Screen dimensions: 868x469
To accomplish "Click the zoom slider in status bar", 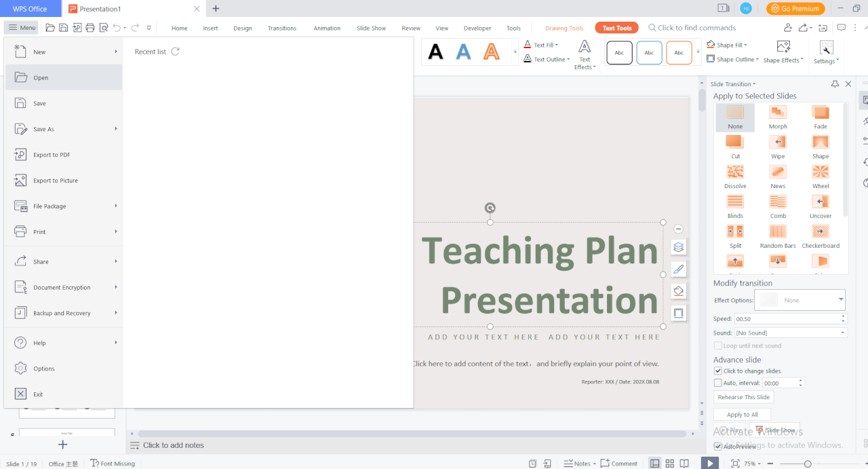I will [807, 464].
